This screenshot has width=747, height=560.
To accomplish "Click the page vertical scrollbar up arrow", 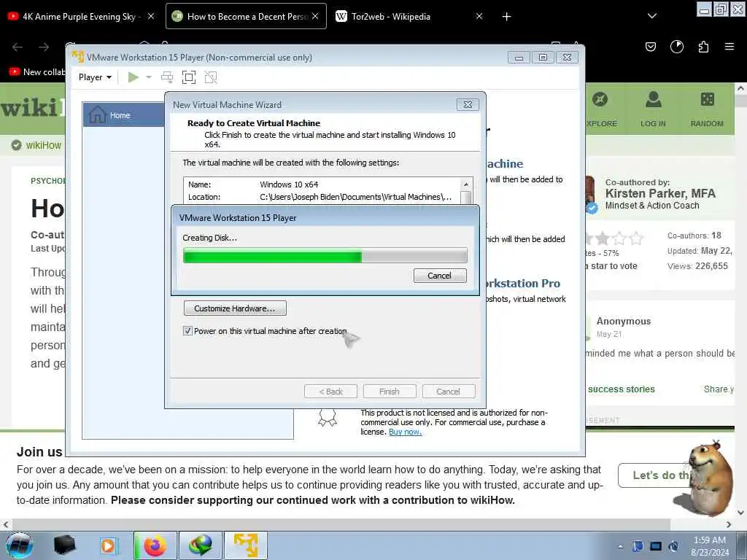I will pyautogui.click(x=740, y=88).
